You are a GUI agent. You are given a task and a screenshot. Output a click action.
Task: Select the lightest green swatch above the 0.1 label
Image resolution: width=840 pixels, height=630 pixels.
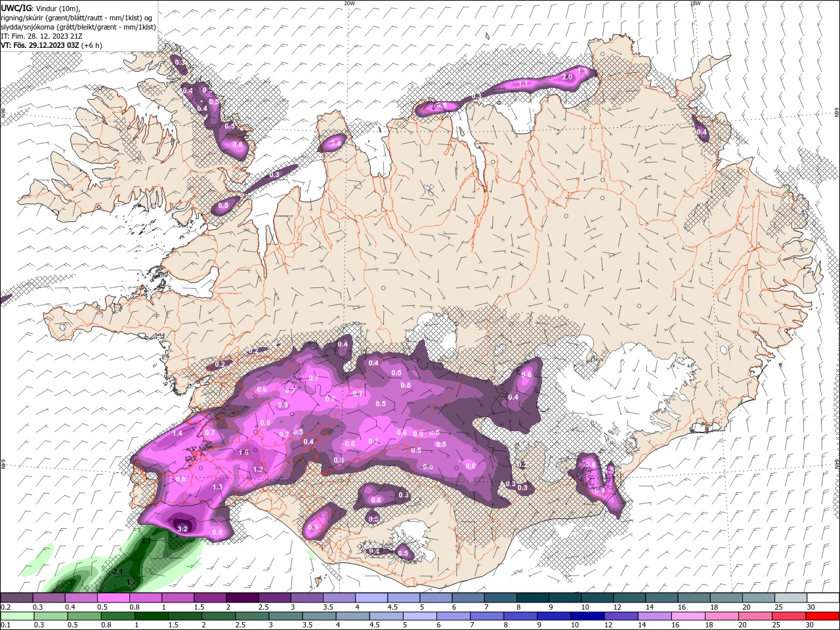click(17, 616)
